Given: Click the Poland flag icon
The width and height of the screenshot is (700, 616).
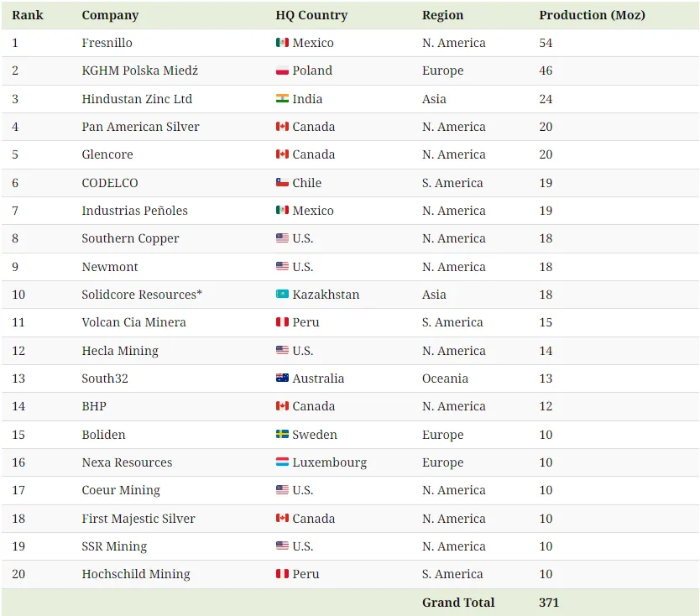Looking at the screenshot, I should pyautogui.click(x=282, y=70).
